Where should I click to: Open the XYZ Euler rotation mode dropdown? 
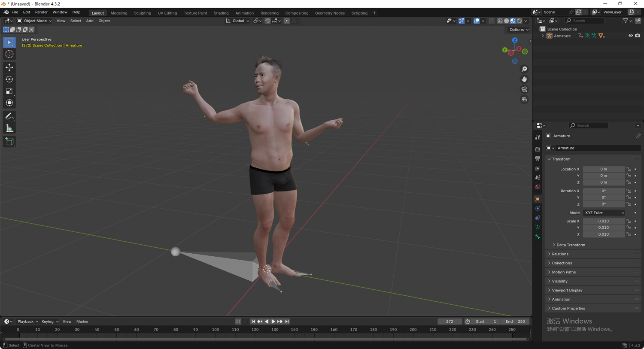pyautogui.click(x=604, y=213)
